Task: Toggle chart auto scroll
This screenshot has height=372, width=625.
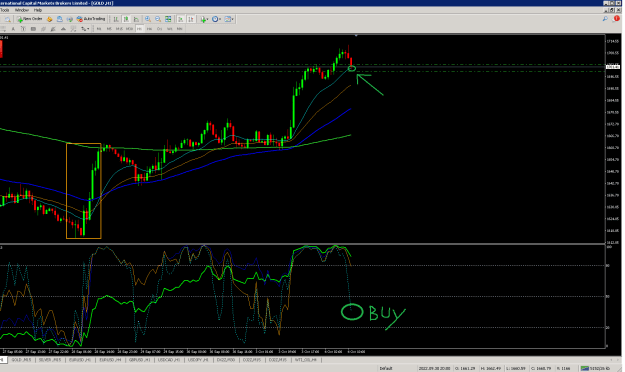Action: coord(181,19)
